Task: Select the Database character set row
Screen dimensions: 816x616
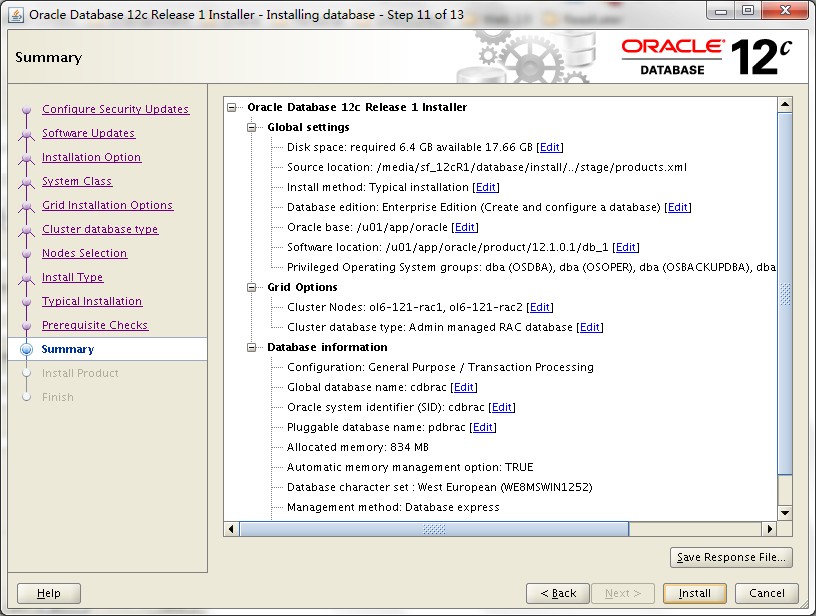Action: 440,487
